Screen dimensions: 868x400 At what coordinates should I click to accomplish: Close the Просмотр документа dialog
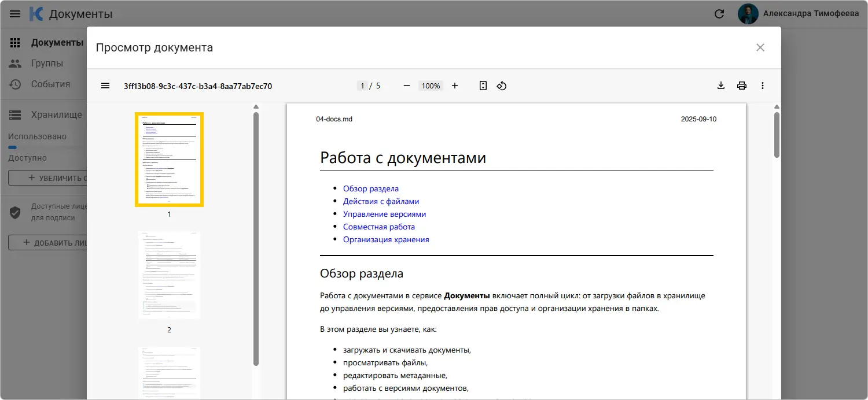[x=760, y=47]
